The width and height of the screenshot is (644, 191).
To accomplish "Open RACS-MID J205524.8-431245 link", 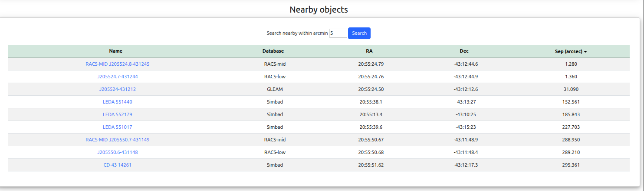I will tap(118, 64).
